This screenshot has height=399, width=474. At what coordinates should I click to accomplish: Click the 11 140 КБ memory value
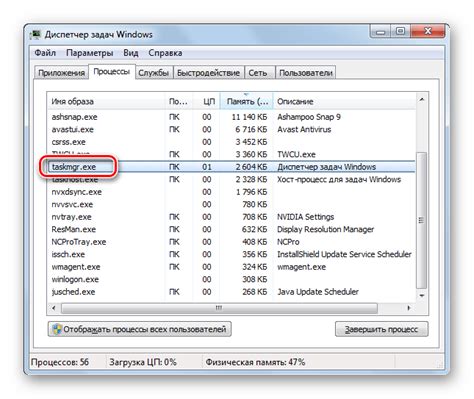tap(250, 117)
